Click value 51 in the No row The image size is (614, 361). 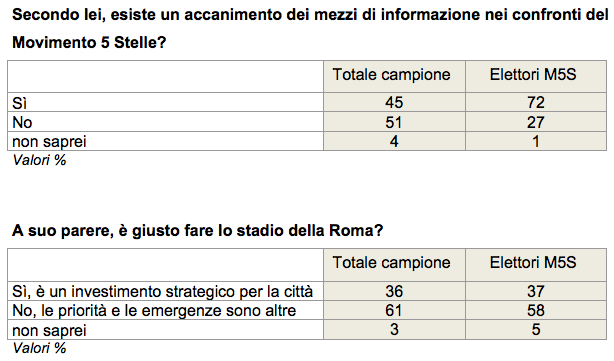click(x=394, y=122)
